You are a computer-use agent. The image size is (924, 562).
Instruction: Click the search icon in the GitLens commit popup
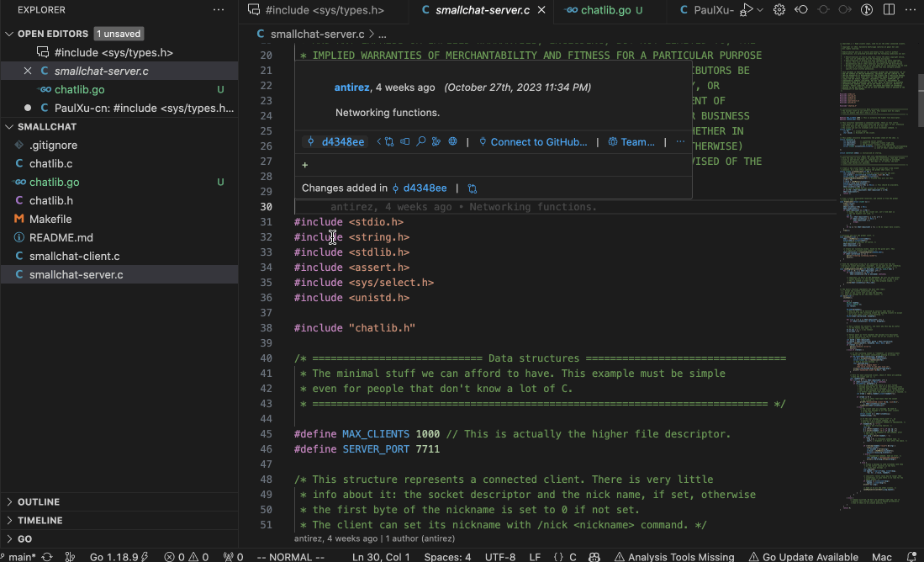point(421,141)
